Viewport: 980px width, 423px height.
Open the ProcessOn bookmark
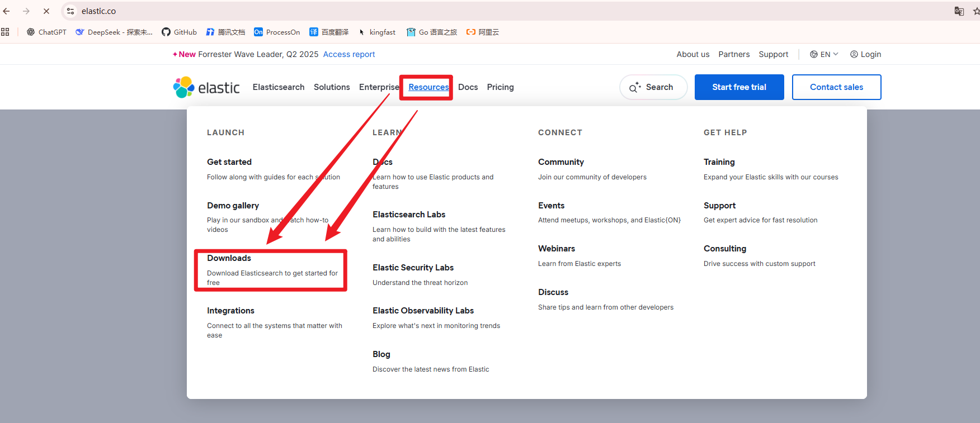click(277, 32)
